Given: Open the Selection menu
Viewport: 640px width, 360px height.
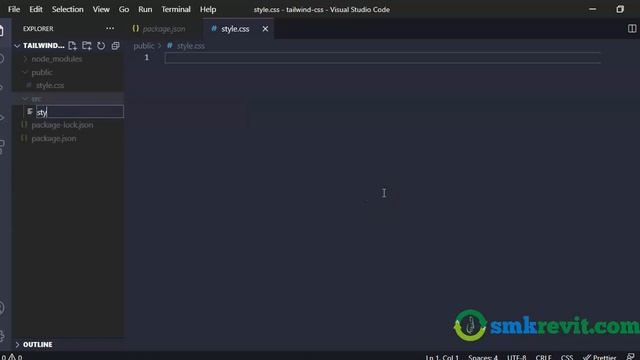Looking at the screenshot, I should pyautogui.click(x=68, y=9).
